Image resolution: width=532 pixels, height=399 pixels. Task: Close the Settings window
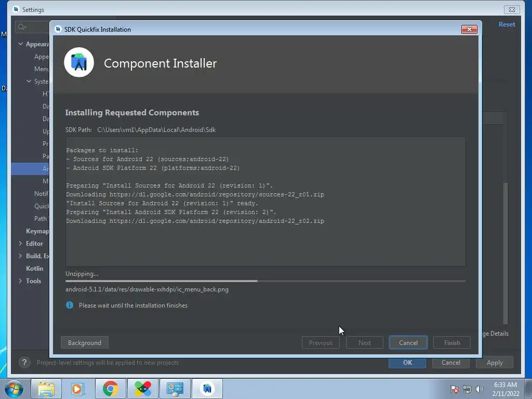[512, 9]
